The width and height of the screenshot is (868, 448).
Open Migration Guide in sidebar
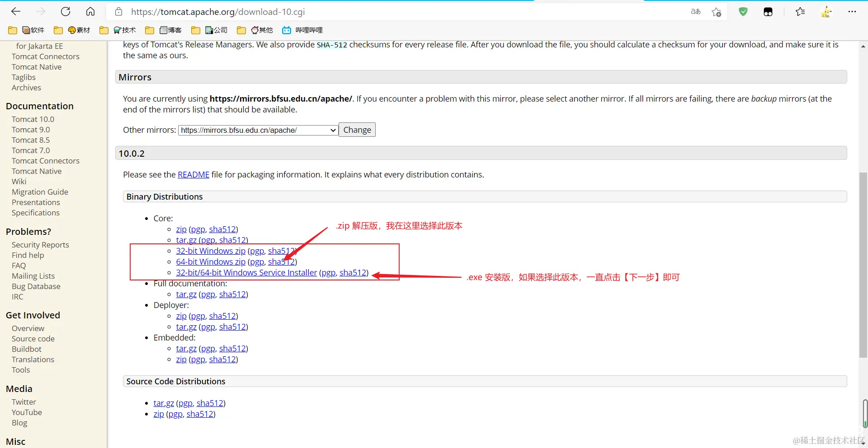pos(40,192)
